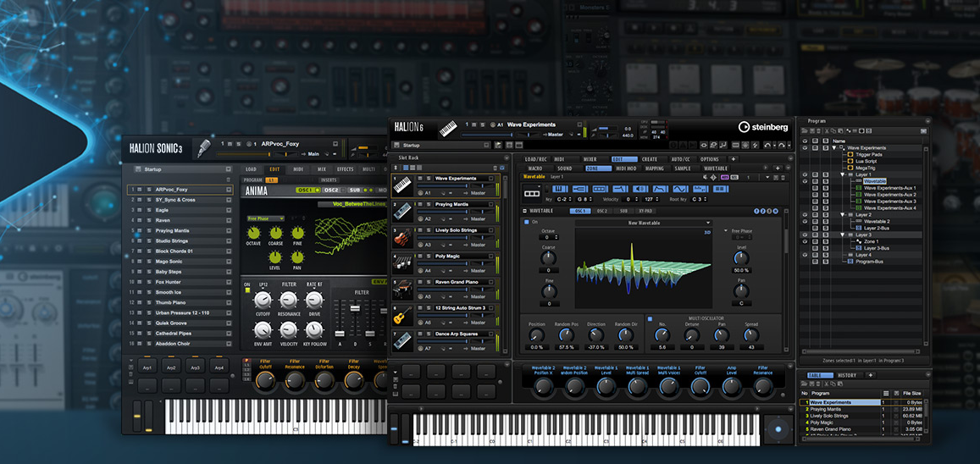The width and height of the screenshot is (980, 464).
Task: Open the EFFECTS tab in HALion Sonic 3
Action: [x=345, y=169]
